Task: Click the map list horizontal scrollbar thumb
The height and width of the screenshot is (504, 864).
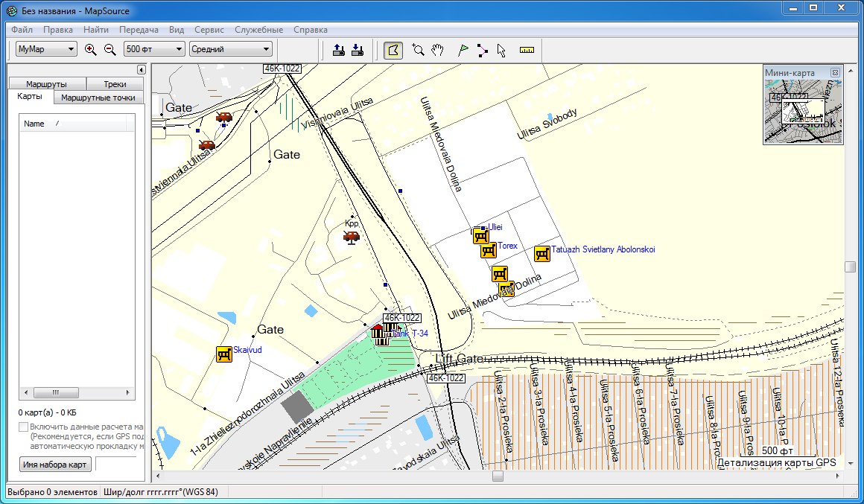Action: [x=56, y=393]
